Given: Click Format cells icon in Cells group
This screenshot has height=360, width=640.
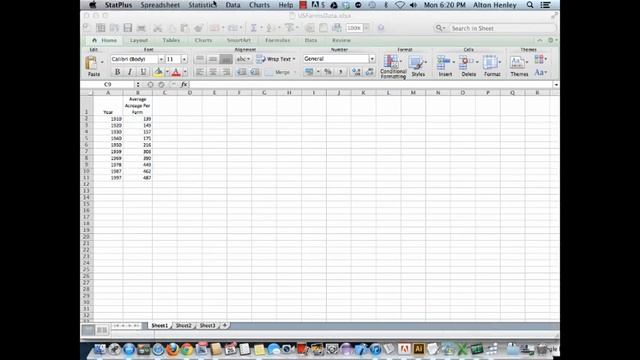Looking at the screenshot, I should pyautogui.click(x=491, y=66).
